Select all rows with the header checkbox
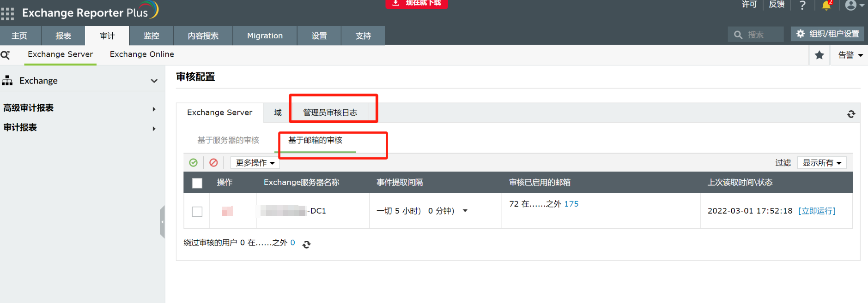Image resolution: width=868 pixels, height=303 pixels. pos(197,183)
